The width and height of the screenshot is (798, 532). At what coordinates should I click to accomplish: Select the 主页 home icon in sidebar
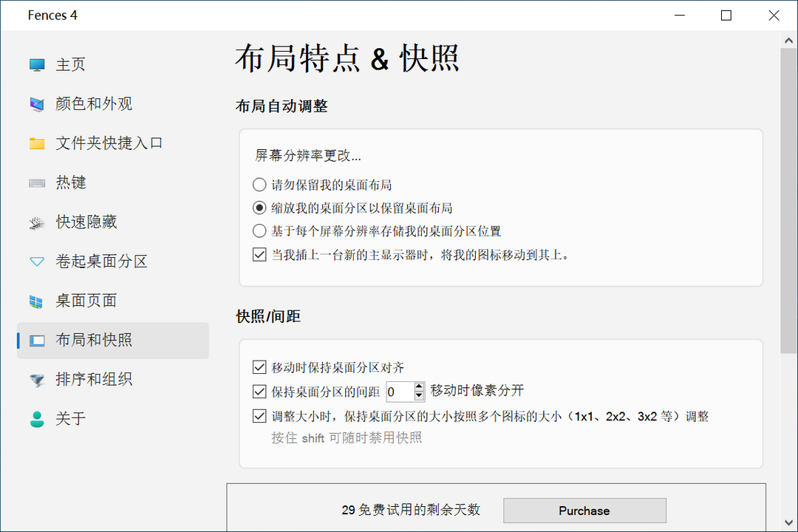(36, 64)
